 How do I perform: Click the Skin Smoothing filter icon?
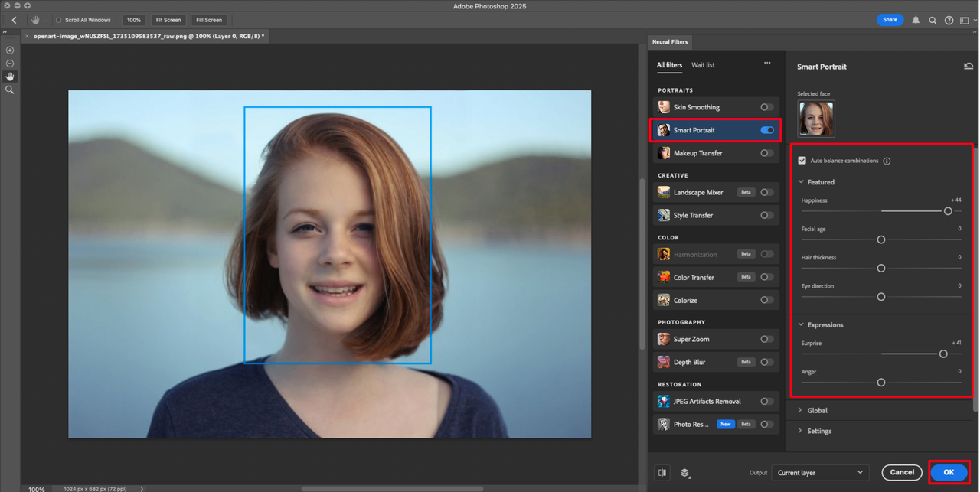pos(664,107)
